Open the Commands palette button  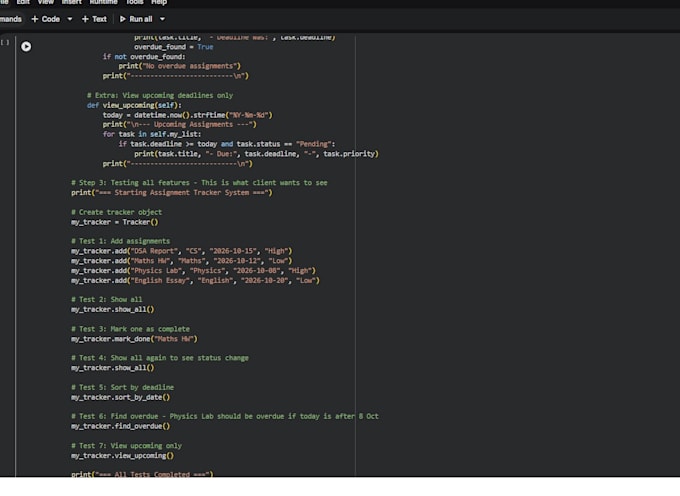(x=10, y=19)
